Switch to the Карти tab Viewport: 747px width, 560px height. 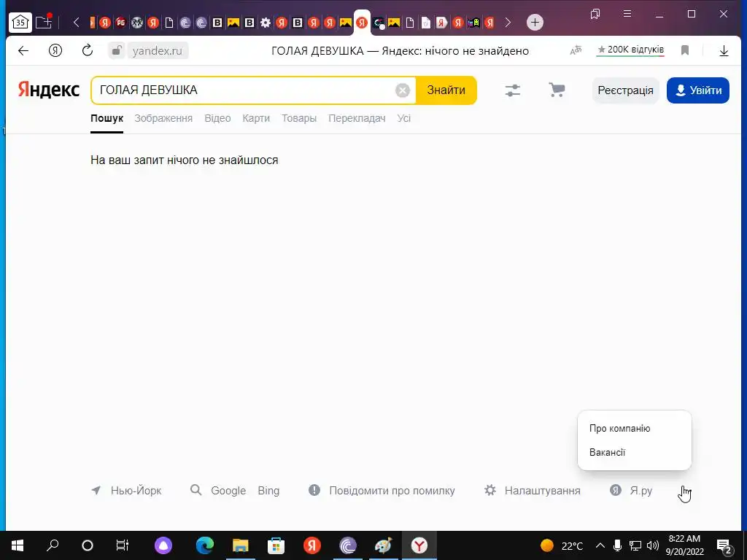tap(256, 119)
